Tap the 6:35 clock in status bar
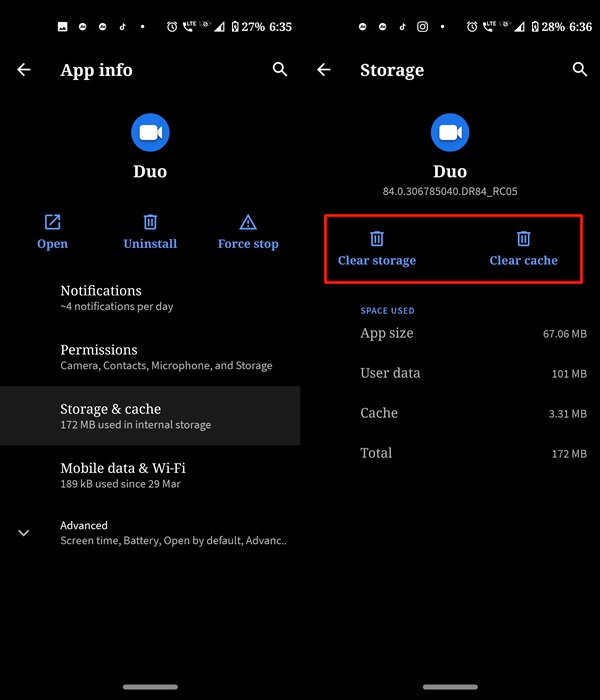This screenshot has width=600, height=700. pyautogui.click(x=280, y=27)
